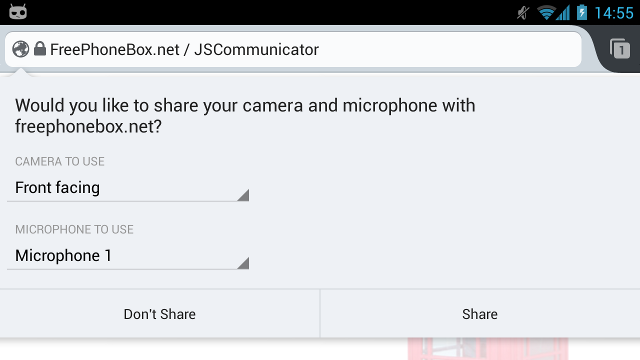Tap the MICROPHONE TO USE label
The height and width of the screenshot is (360, 640).
coord(74,229)
